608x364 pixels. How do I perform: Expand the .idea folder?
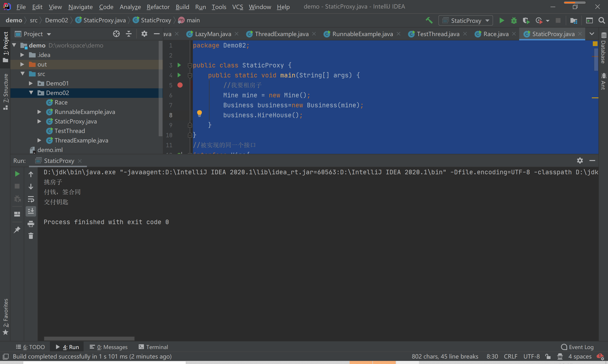pos(22,55)
